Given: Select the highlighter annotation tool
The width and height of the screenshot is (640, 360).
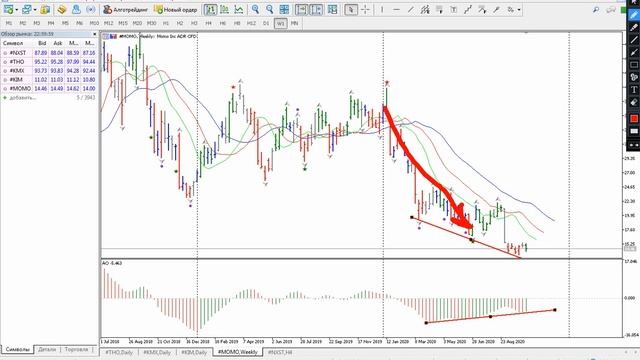Looking at the screenshot, I should pos(634,27).
